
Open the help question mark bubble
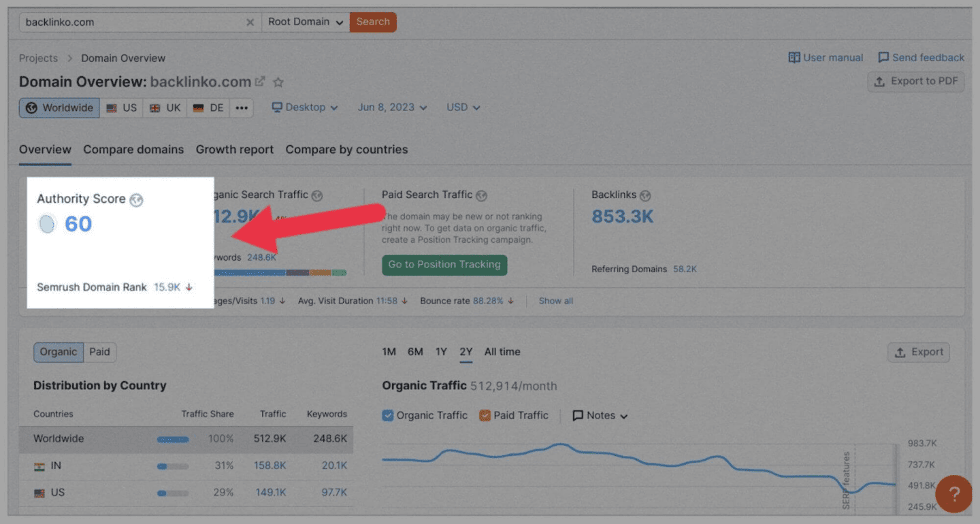[954, 494]
